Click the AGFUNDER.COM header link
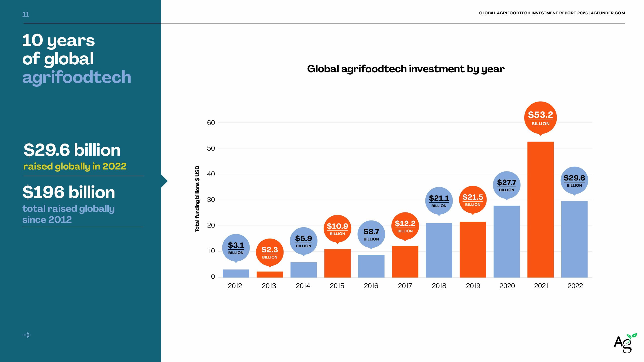The height and width of the screenshot is (362, 644). tap(608, 13)
